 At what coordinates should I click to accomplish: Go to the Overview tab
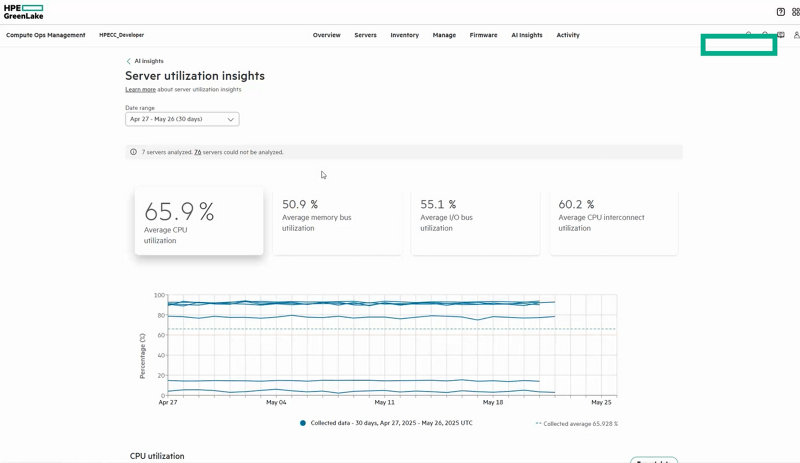tap(327, 35)
